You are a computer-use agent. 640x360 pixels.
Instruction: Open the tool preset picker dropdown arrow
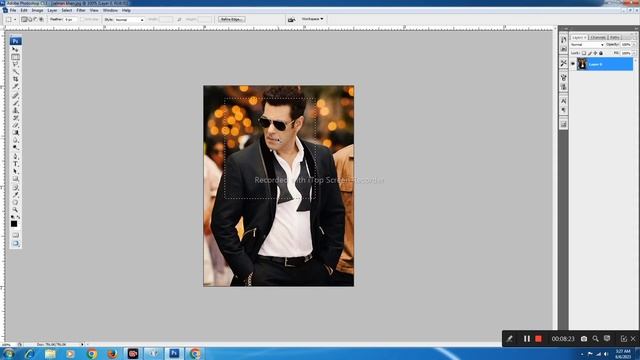(15, 20)
